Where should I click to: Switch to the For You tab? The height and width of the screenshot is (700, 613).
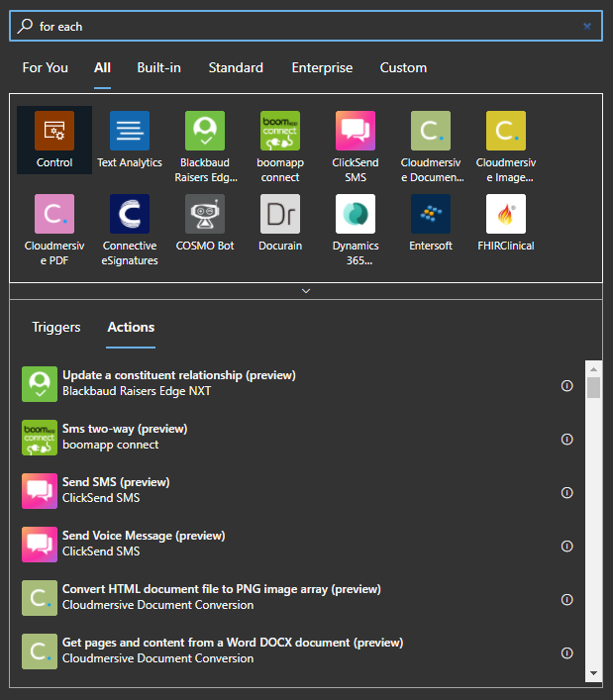tap(46, 68)
